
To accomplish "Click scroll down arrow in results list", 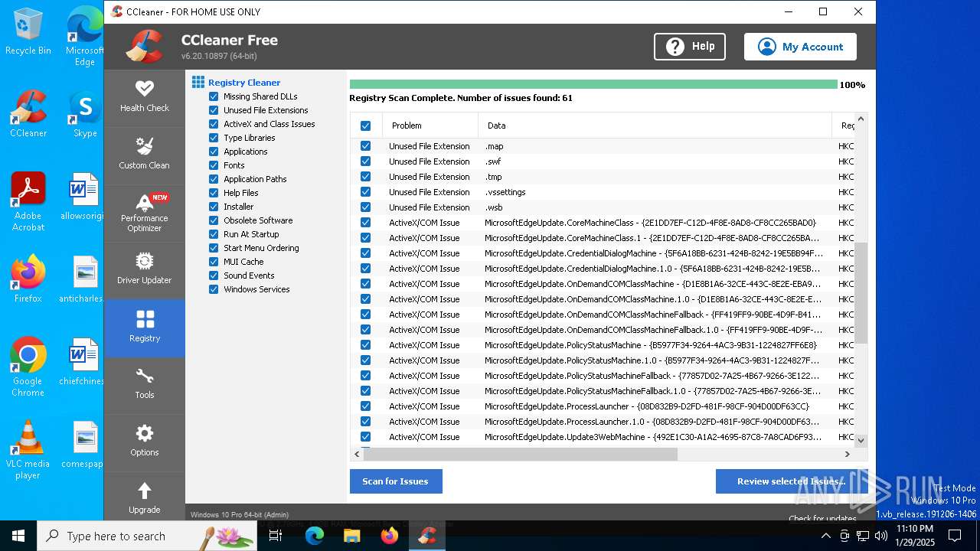I will (861, 440).
